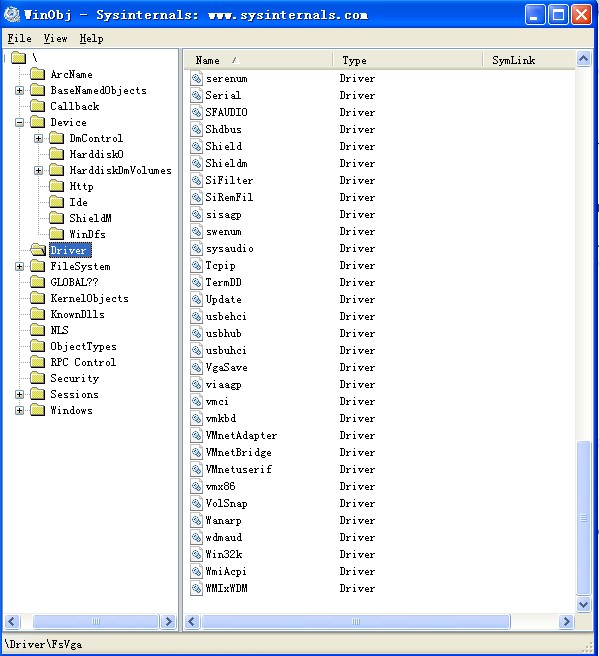Select the FileSystem tree item
This screenshot has width=599, height=656.
point(80,266)
